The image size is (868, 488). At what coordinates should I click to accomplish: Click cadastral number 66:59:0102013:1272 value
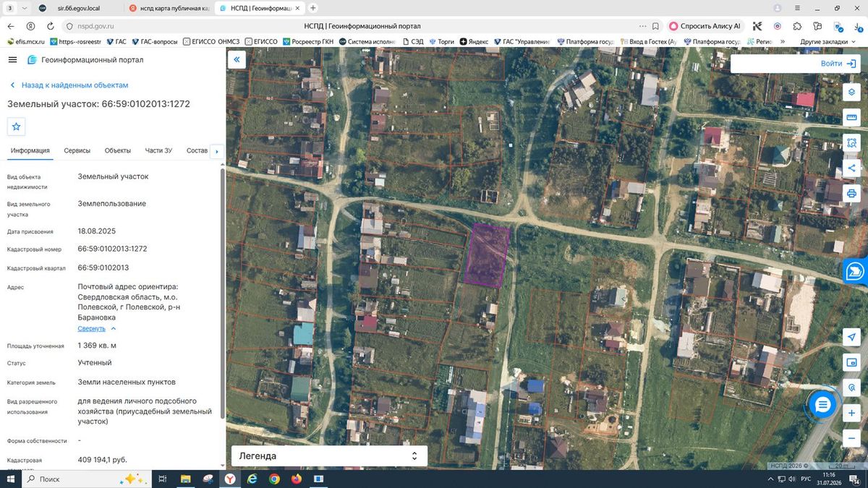click(112, 249)
